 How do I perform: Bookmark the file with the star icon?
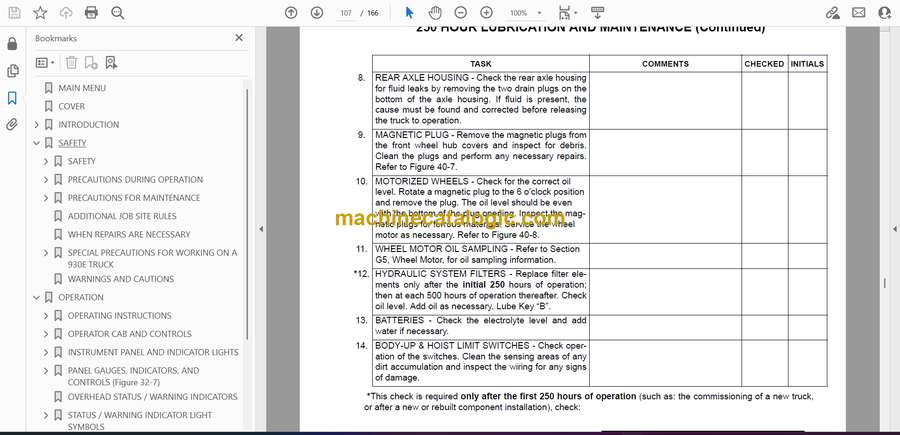[x=40, y=13]
